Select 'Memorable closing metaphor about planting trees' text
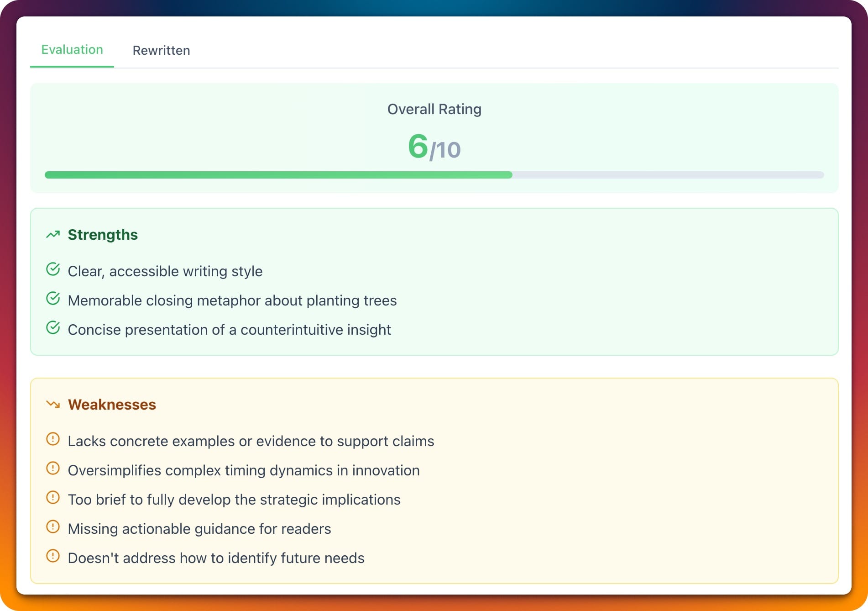 pyautogui.click(x=232, y=300)
